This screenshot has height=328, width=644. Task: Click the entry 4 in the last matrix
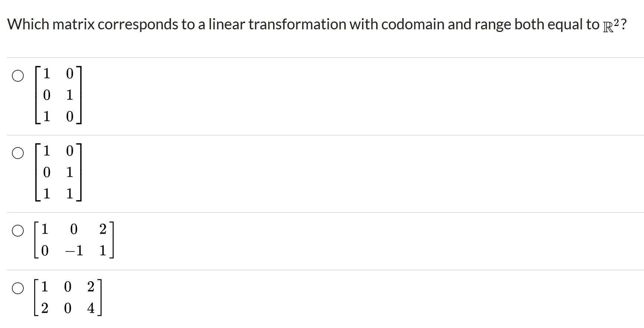90,308
